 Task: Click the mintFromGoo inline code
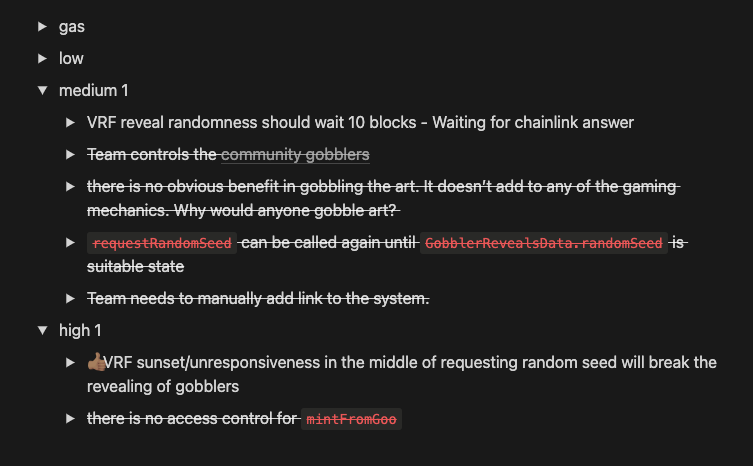pyautogui.click(x=352, y=419)
